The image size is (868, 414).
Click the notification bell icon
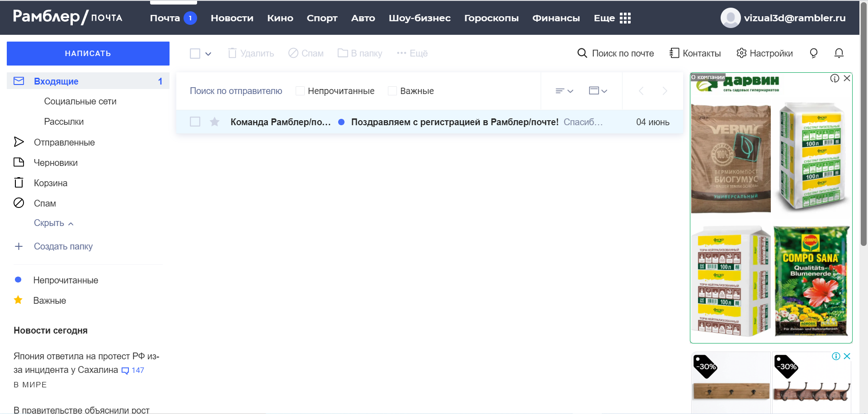[x=839, y=53]
